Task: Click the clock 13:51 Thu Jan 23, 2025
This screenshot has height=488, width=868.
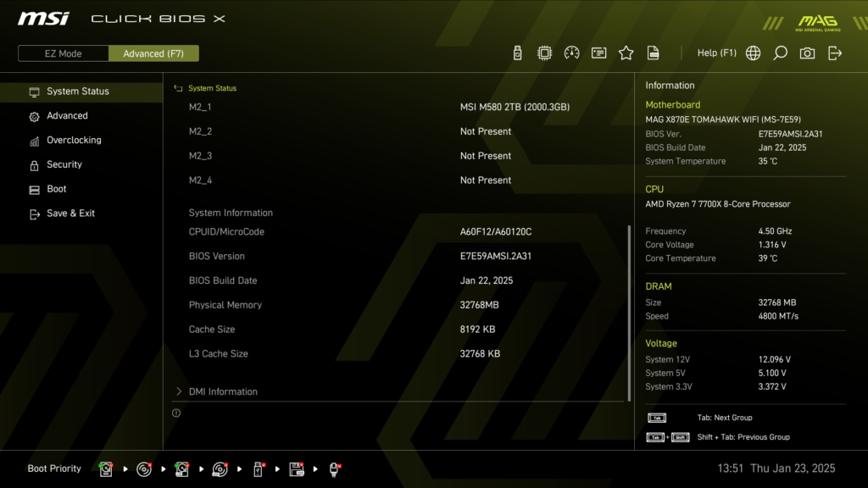Action: coord(776,469)
